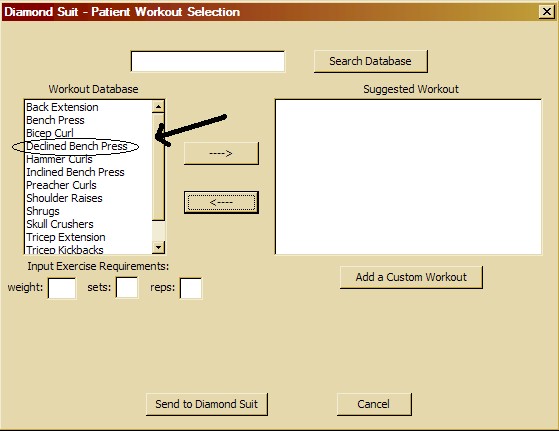Click the list scroll down arrow
Screen dimensions: 559x431
(x=158, y=247)
